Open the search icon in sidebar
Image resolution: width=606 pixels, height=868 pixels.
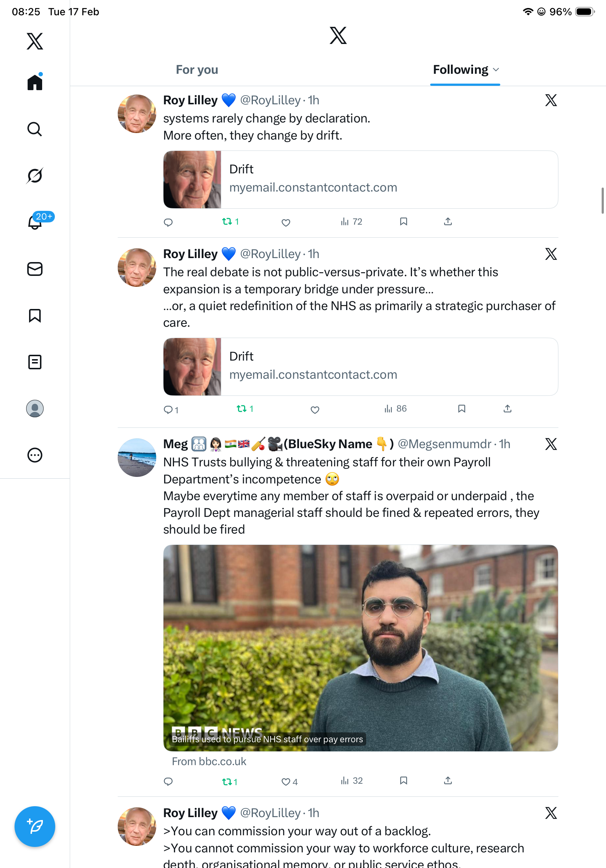[35, 129]
